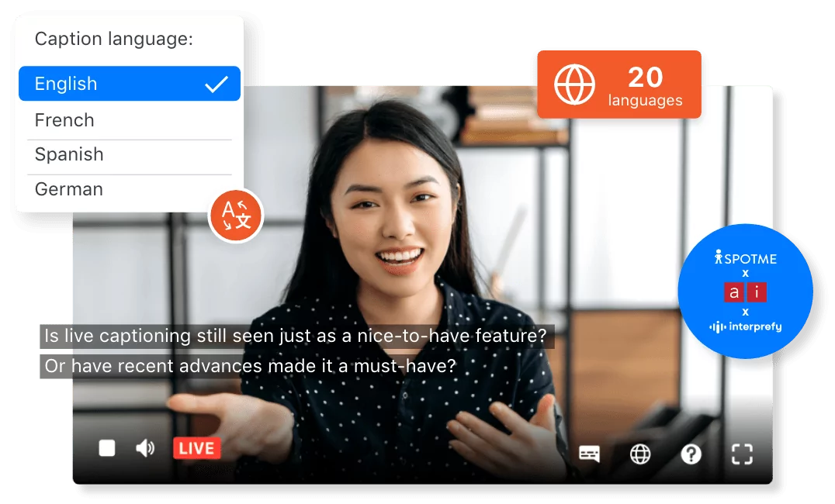The height and width of the screenshot is (504, 835).
Task: Select English caption language
Action: click(67, 84)
